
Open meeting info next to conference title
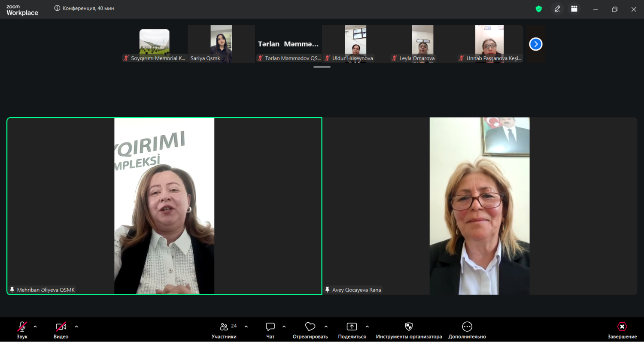point(57,8)
